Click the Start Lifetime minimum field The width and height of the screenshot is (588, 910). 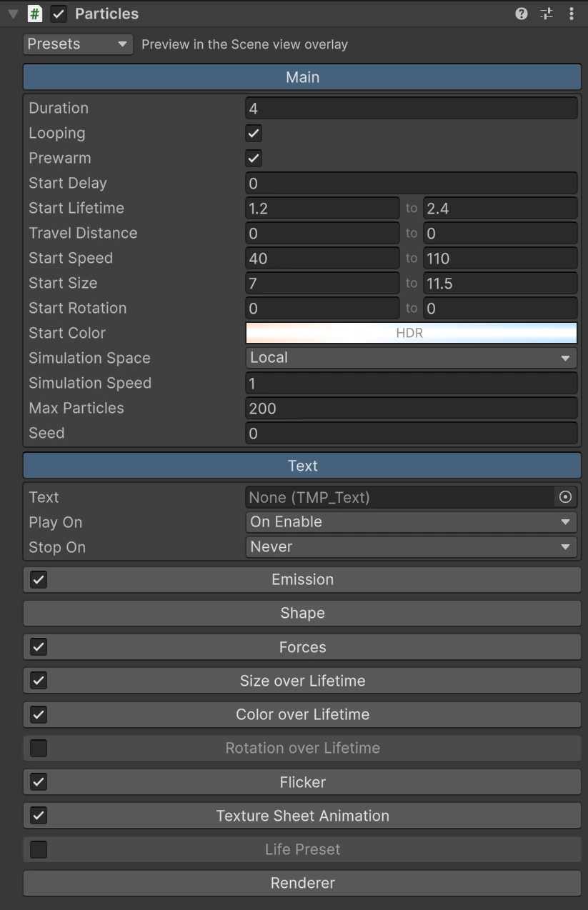click(x=322, y=208)
